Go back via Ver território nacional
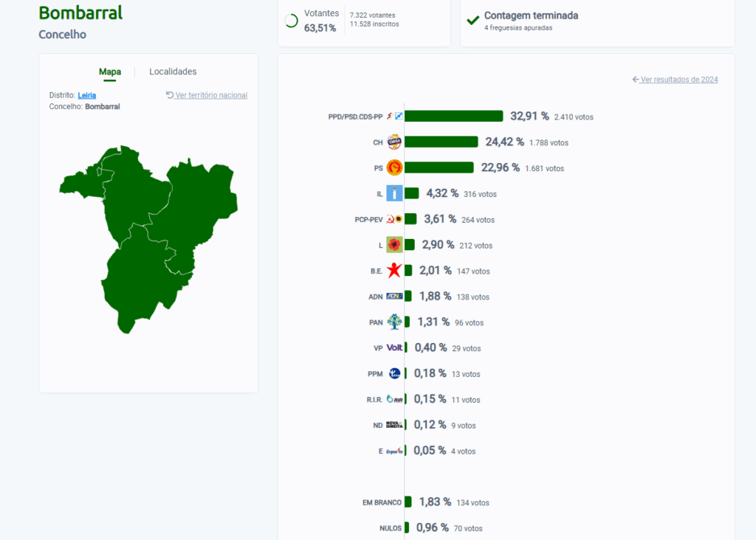 click(207, 95)
